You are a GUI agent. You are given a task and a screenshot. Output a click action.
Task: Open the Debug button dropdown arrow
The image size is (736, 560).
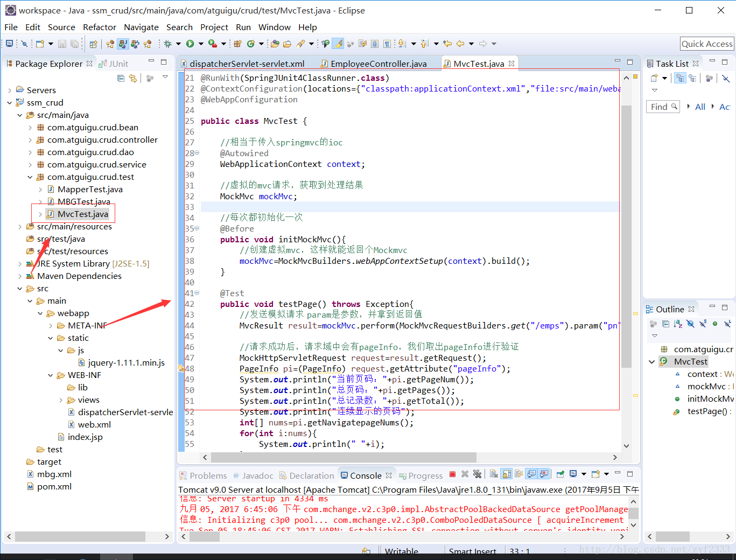point(178,44)
